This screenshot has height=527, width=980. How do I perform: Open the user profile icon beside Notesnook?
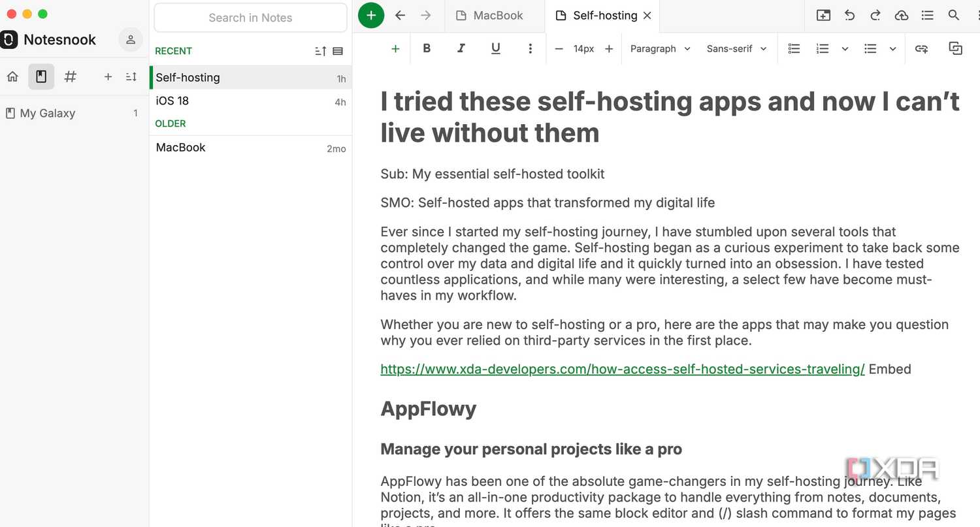[131, 40]
